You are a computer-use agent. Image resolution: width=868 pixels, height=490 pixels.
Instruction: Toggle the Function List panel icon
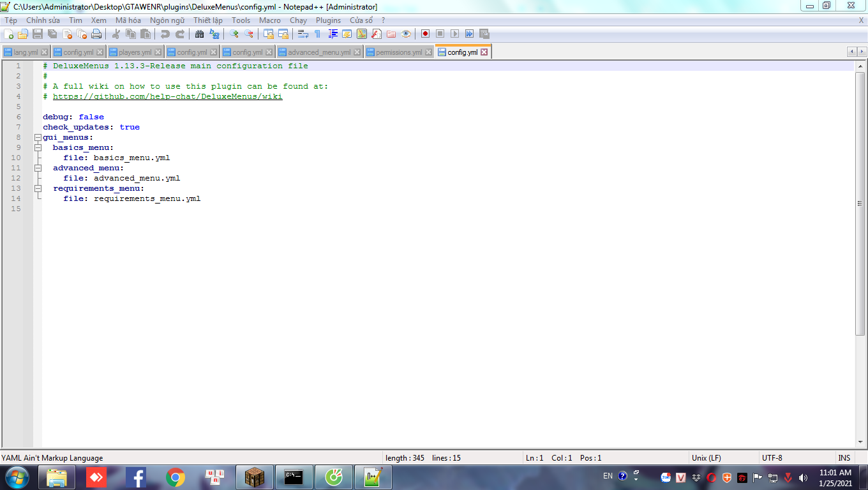(377, 34)
